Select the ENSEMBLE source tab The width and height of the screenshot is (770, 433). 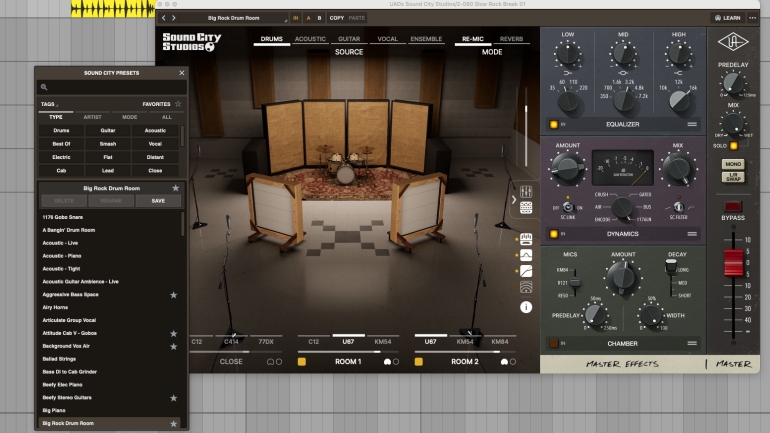(426, 39)
